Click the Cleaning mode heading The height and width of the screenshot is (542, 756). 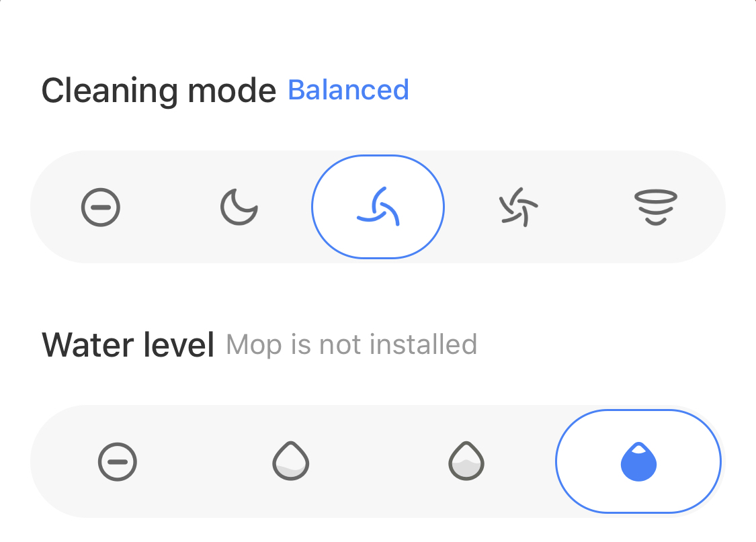(x=159, y=91)
